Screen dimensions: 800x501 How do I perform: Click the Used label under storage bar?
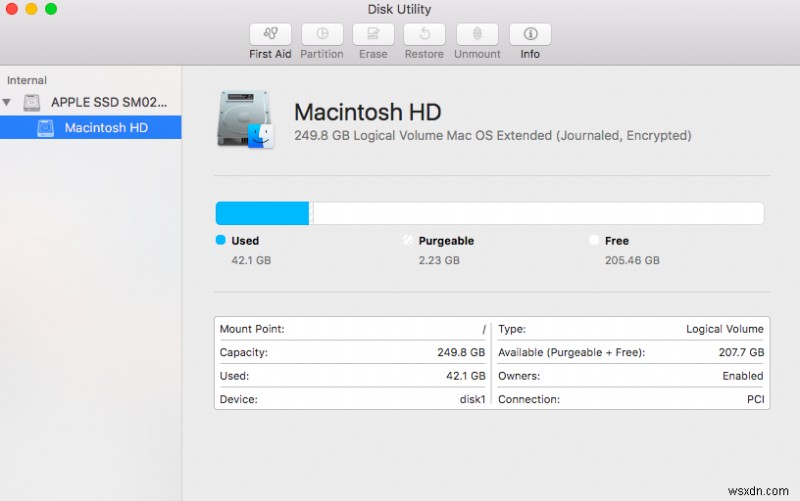(x=245, y=241)
